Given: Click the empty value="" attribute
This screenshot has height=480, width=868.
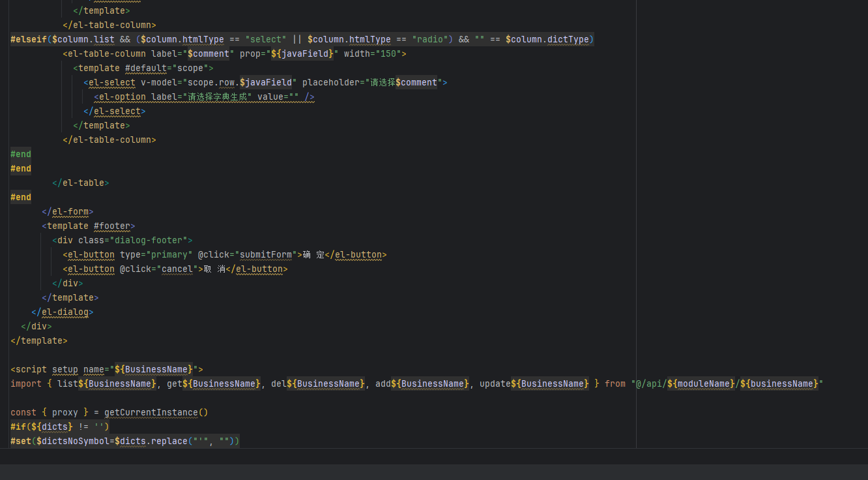Looking at the screenshot, I should (279, 97).
